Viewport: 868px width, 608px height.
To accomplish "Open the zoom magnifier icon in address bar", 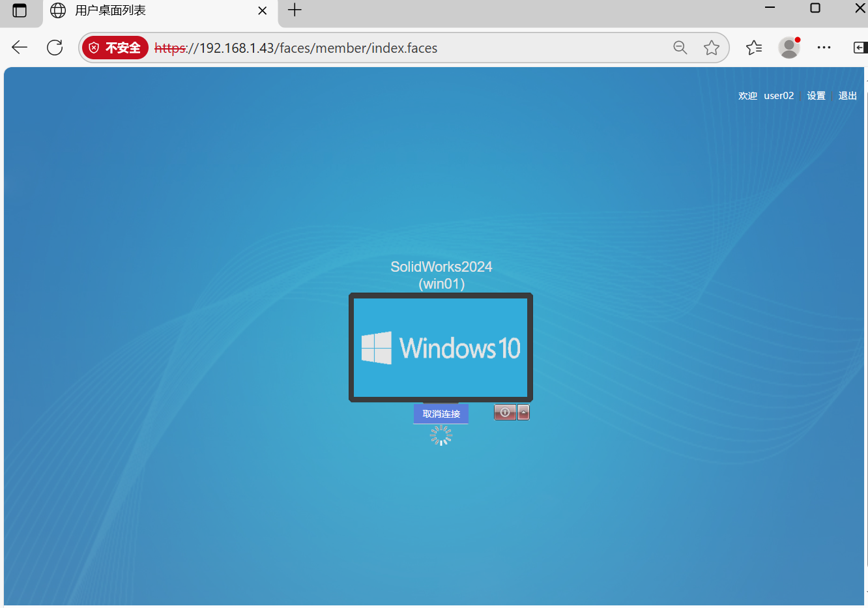I will tap(680, 48).
